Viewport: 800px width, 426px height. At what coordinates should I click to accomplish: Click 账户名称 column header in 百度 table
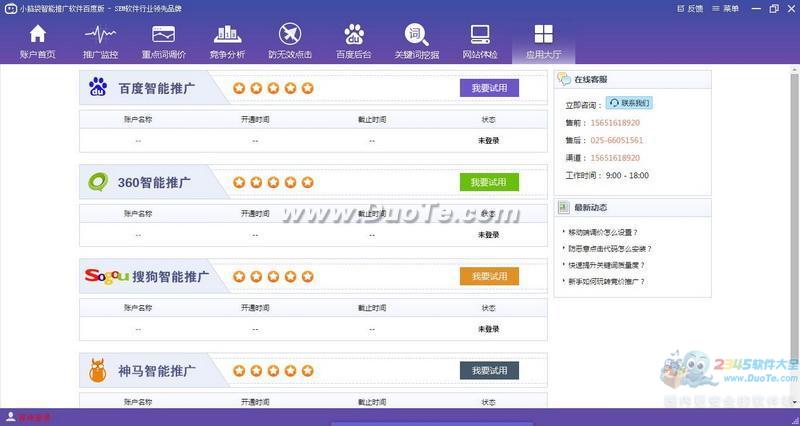click(x=138, y=119)
